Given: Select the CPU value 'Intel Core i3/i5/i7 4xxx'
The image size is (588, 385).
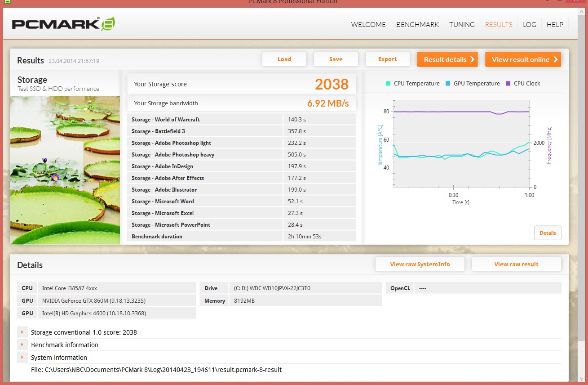Looking at the screenshot, I should [x=69, y=288].
